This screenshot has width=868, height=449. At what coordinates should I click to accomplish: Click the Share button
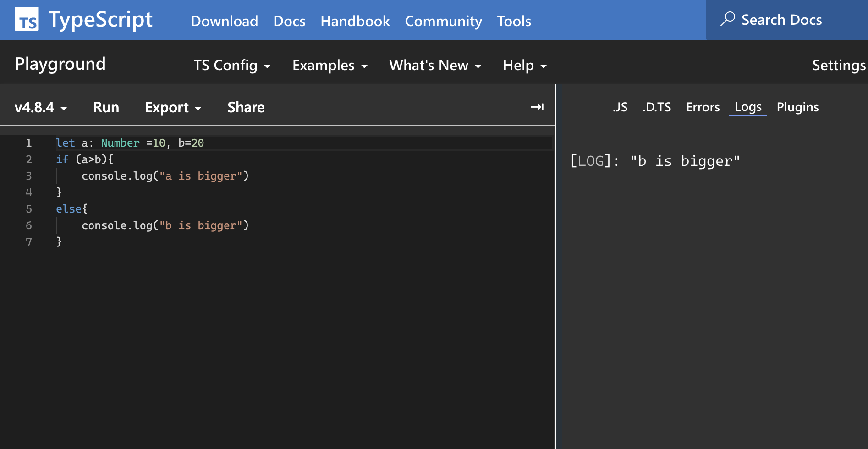246,107
